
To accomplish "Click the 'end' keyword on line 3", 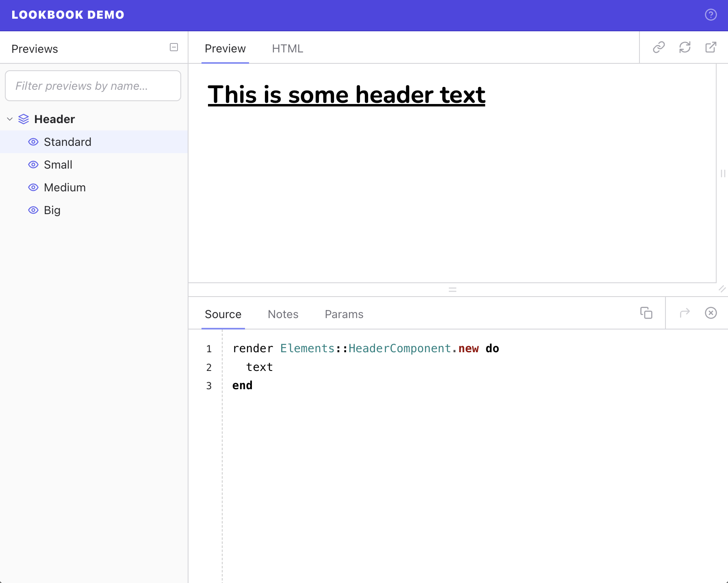I will [x=242, y=386].
